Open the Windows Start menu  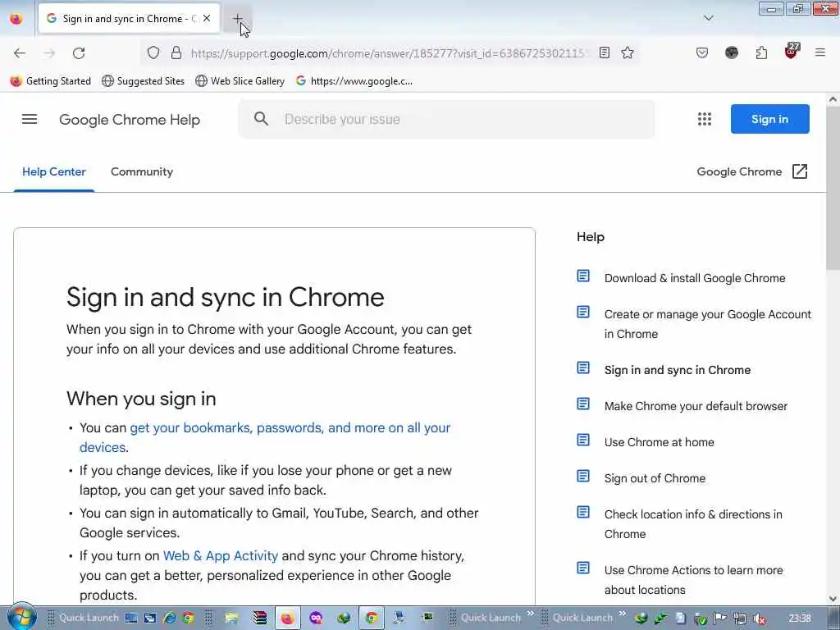[21, 617]
